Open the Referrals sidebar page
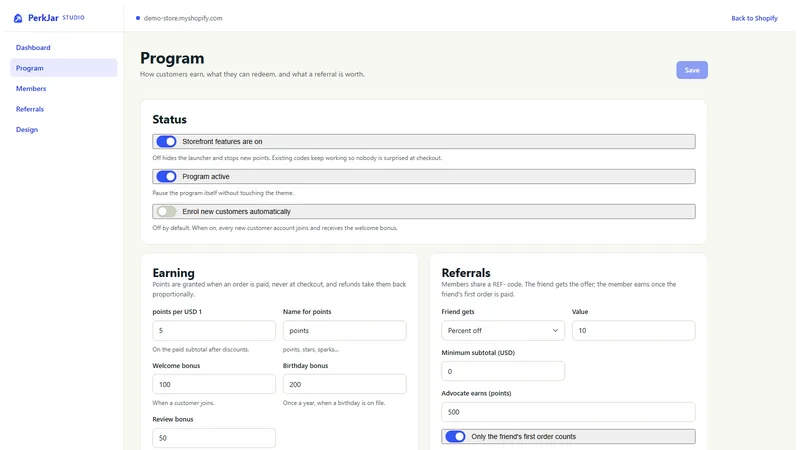The image size is (800, 450). tap(30, 109)
